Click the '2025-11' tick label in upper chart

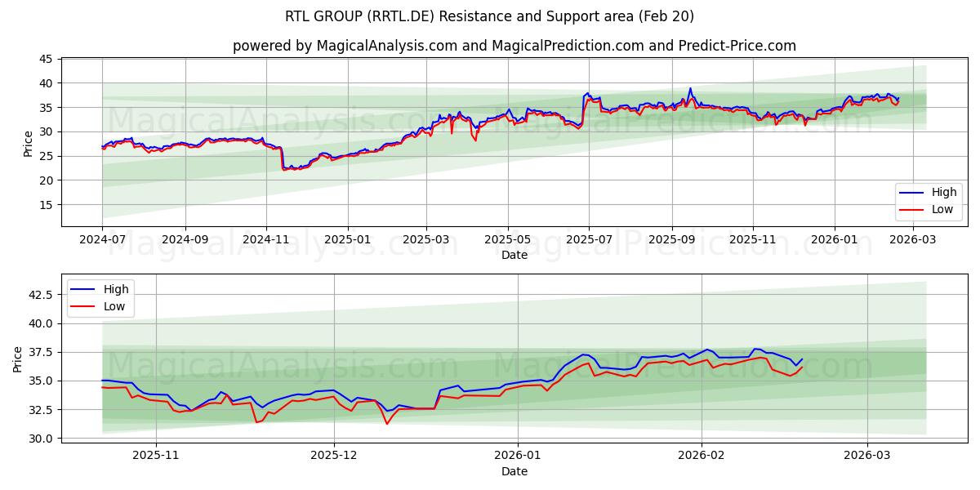tap(753, 240)
